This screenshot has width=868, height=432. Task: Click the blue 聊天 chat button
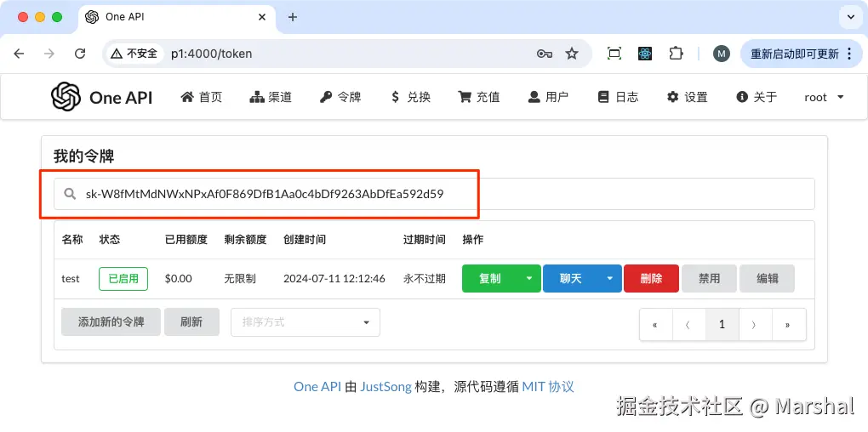tap(571, 278)
